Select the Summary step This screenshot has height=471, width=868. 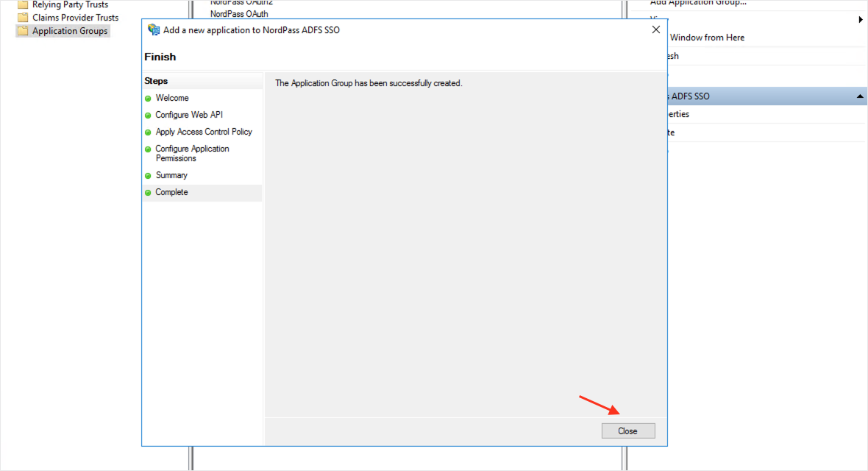pos(171,175)
